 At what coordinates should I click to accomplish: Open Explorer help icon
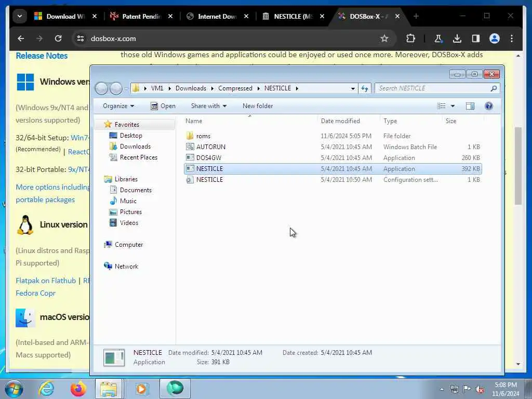488,106
